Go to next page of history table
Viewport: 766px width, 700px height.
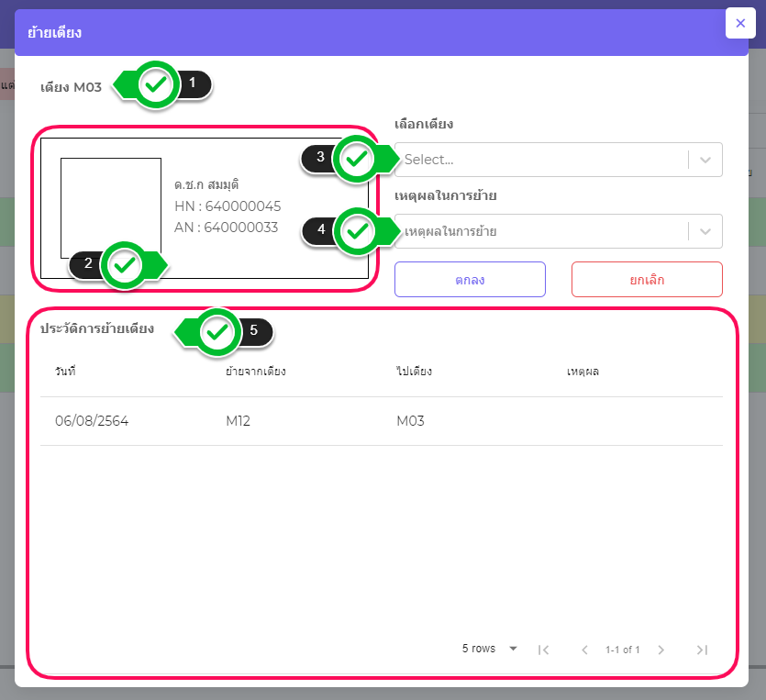661,650
